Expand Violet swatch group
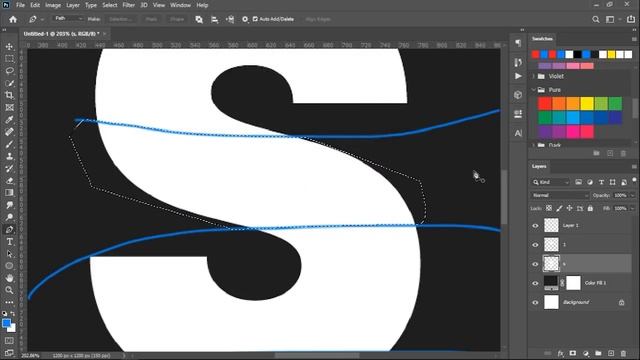Viewport: 640px width, 360px height. 533,76
